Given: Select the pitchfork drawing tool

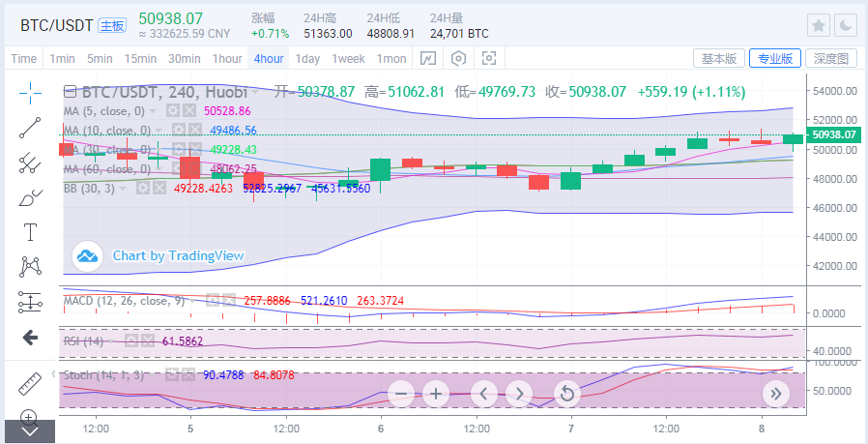Looking at the screenshot, I should pyautogui.click(x=30, y=163).
